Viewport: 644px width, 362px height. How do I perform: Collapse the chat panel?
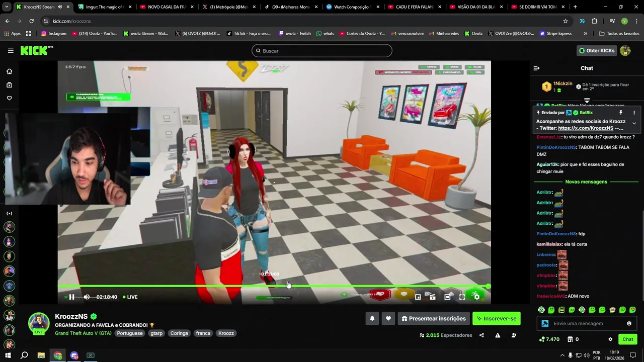pos(536,68)
